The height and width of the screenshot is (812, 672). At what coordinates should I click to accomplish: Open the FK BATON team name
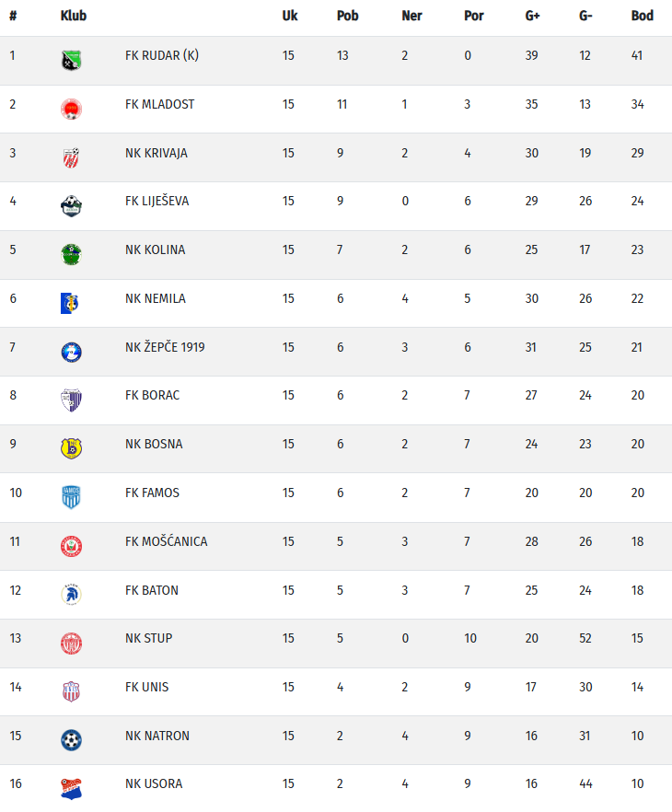click(x=152, y=590)
